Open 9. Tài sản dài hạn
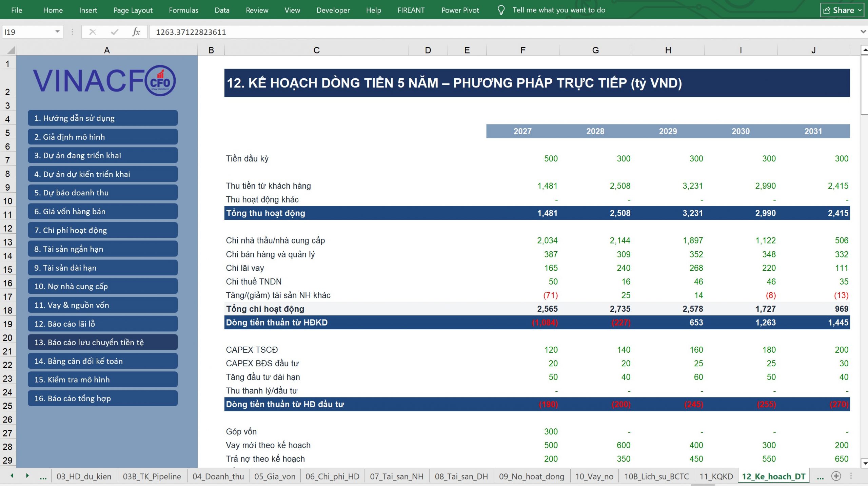This screenshot has height=486, width=868. (103, 268)
